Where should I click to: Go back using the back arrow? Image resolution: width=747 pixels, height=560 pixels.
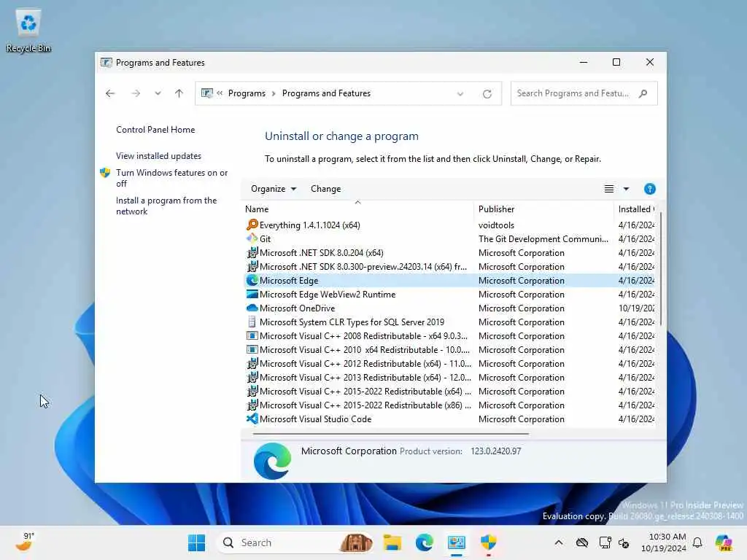click(x=110, y=93)
